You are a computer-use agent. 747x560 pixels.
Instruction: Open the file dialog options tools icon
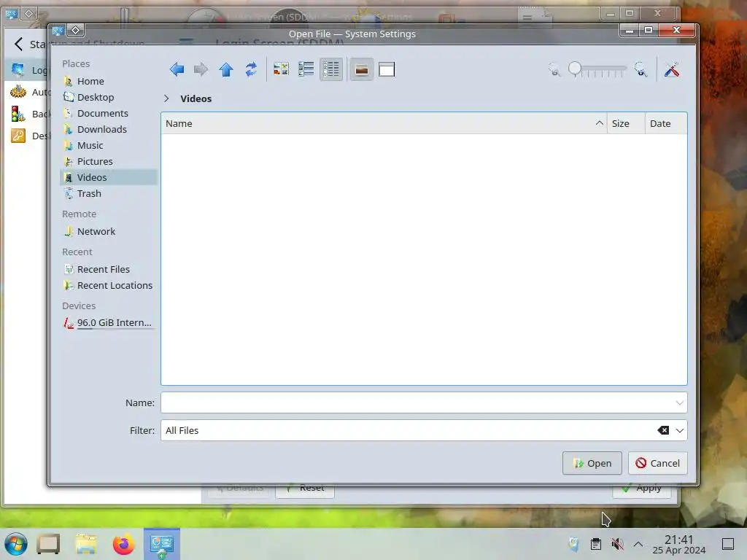pyautogui.click(x=672, y=69)
